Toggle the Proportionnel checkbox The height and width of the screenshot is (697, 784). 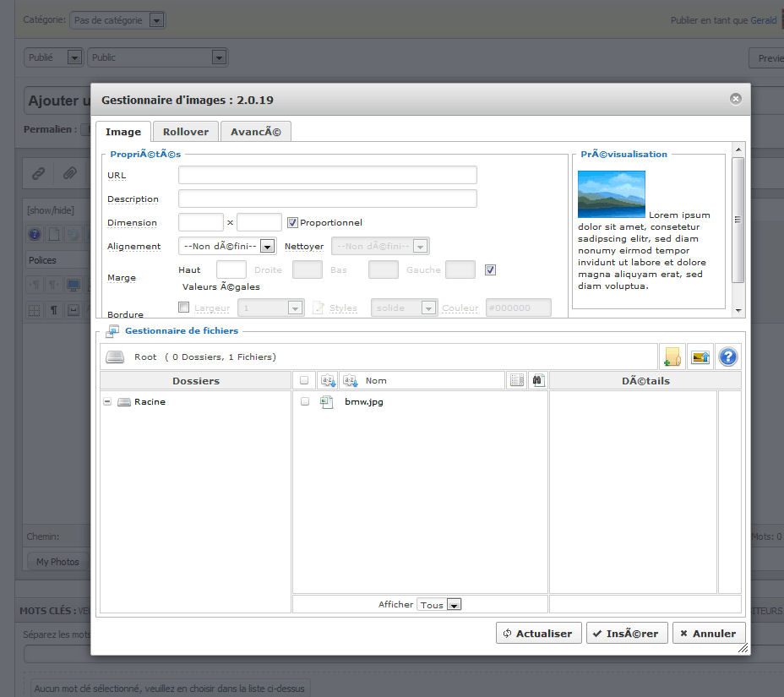click(292, 223)
